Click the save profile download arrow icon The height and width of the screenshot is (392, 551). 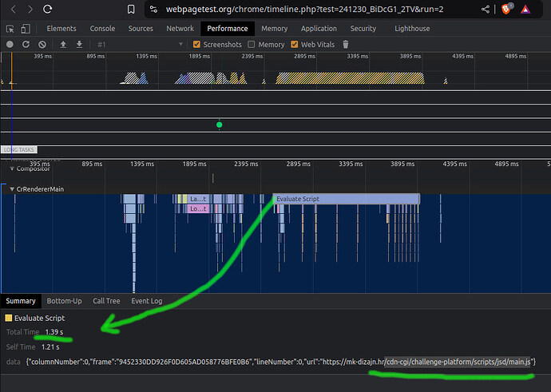pyautogui.click(x=79, y=45)
